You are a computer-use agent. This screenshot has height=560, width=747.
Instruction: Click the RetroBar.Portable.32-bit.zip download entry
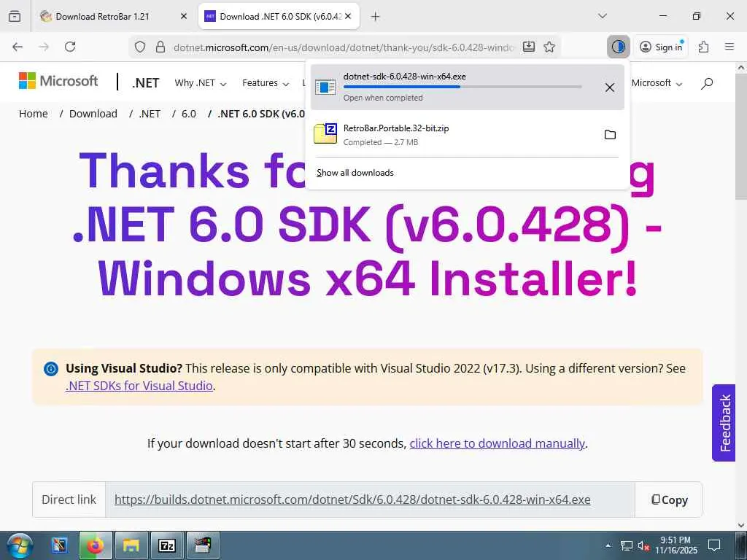pyautogui.click(x=468, y=135)
